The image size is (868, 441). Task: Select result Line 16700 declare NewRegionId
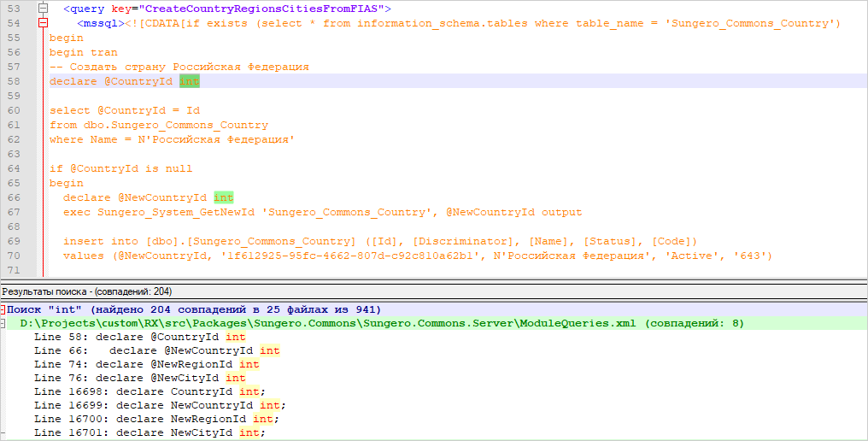coord(156,419)
